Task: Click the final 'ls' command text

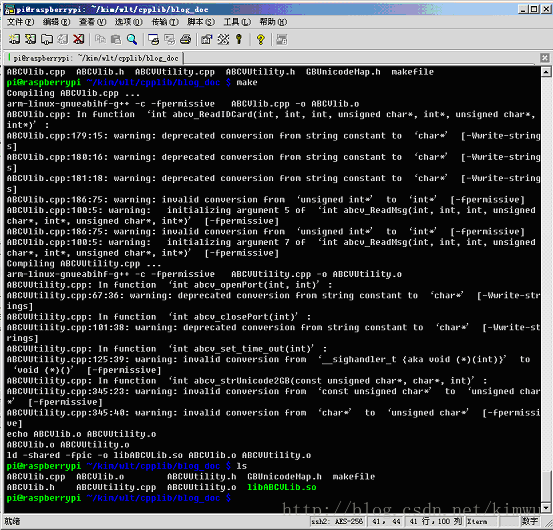Action: tap(242, 466)
